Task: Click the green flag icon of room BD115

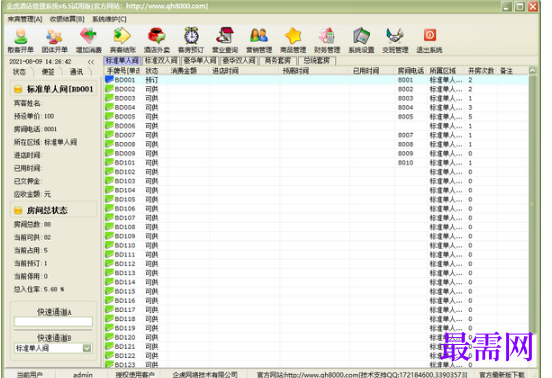Action: click(109, 291)
